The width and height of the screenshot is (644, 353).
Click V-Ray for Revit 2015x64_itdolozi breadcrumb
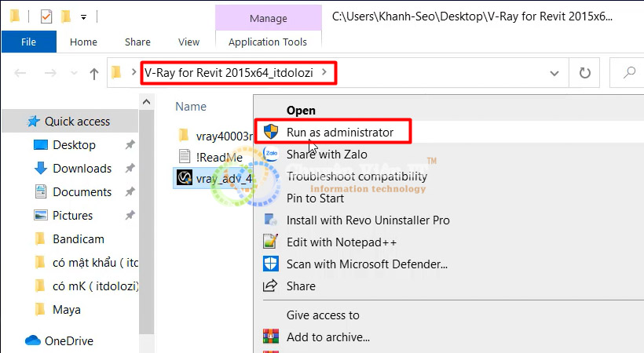coord(229,73)
